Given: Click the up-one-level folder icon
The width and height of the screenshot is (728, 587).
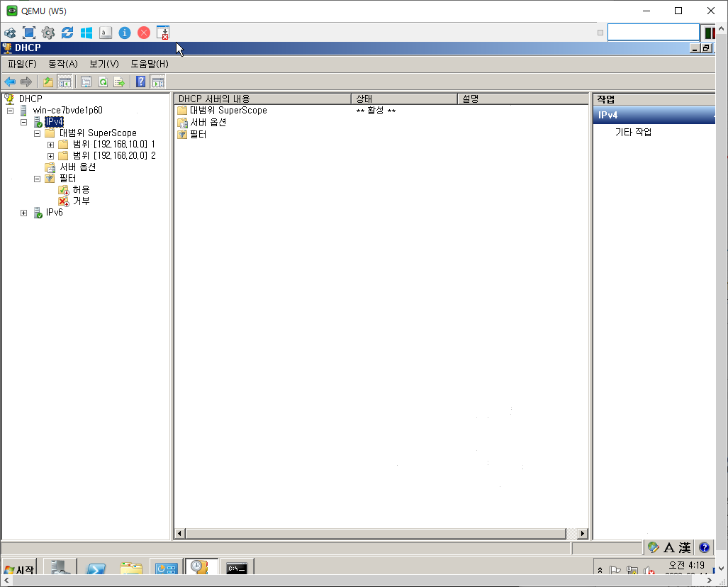Looking at the screenshot, I should tap(47, 82).
